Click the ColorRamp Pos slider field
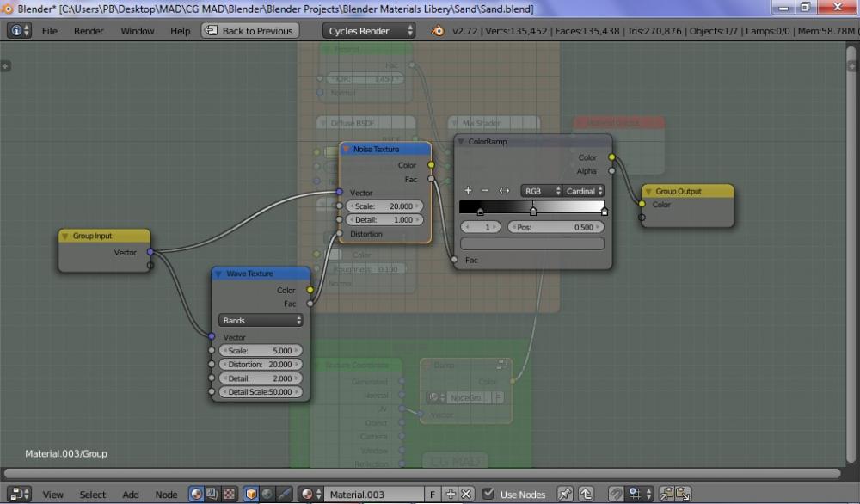860x504 pixels. point(556,227)
